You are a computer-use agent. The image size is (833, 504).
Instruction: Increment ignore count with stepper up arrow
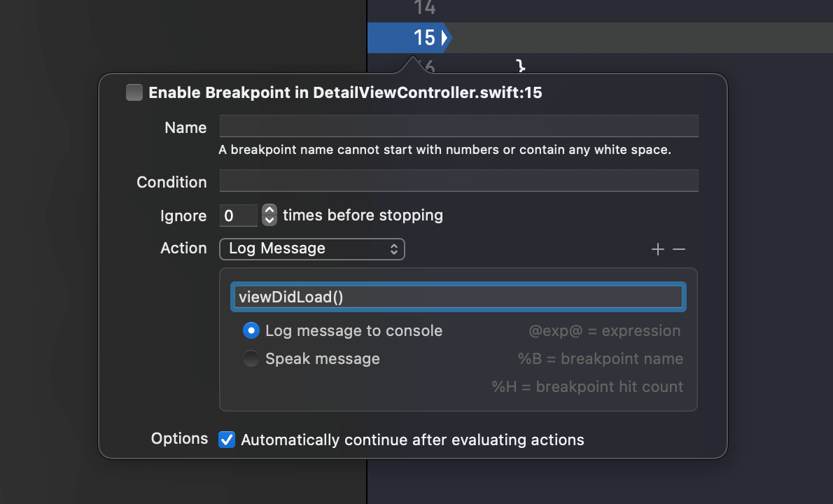pyautogui.click(x=269, y=210)
